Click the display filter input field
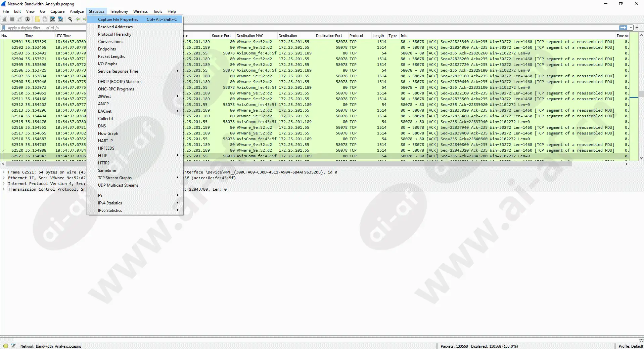 [312, 28]
